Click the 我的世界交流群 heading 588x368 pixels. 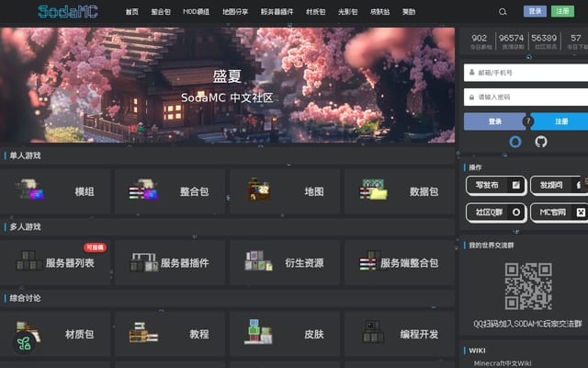tap(492, 246)
